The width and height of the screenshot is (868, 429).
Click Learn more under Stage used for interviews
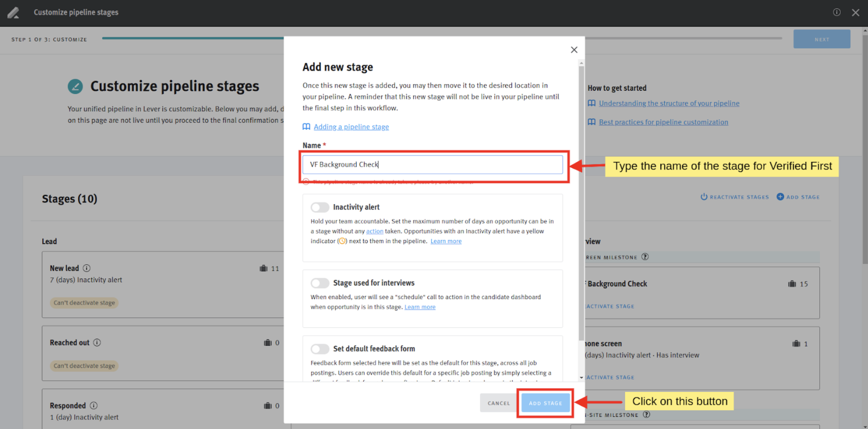point(420,307)
